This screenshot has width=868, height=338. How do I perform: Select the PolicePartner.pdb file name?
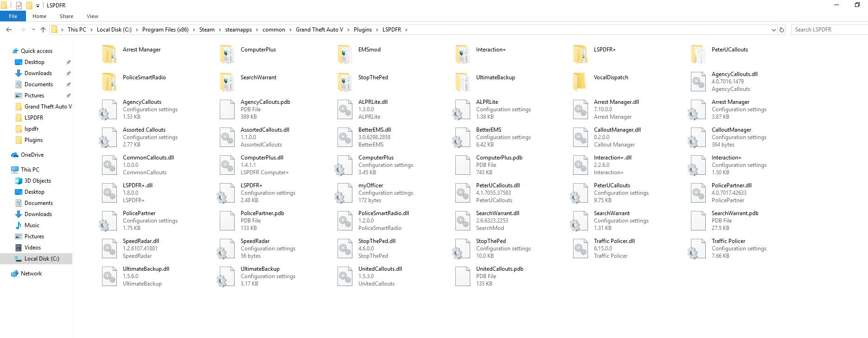click(262, 213)
